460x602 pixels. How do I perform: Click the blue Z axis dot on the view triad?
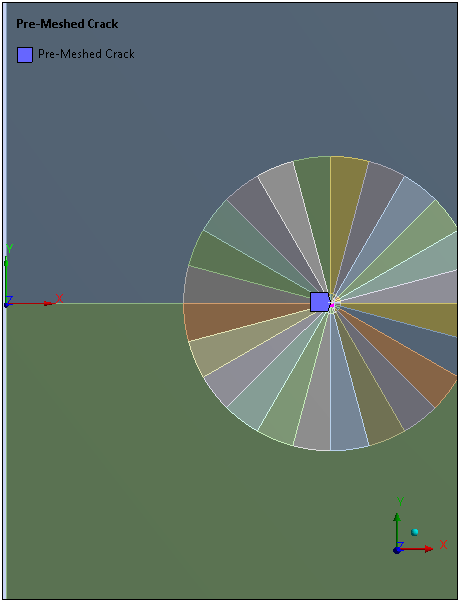[x=397, y=550]
